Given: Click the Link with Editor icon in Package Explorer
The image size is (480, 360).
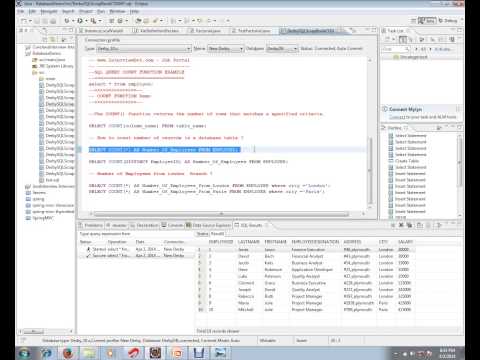Looking at the screenshot, I should pos(53,40).
